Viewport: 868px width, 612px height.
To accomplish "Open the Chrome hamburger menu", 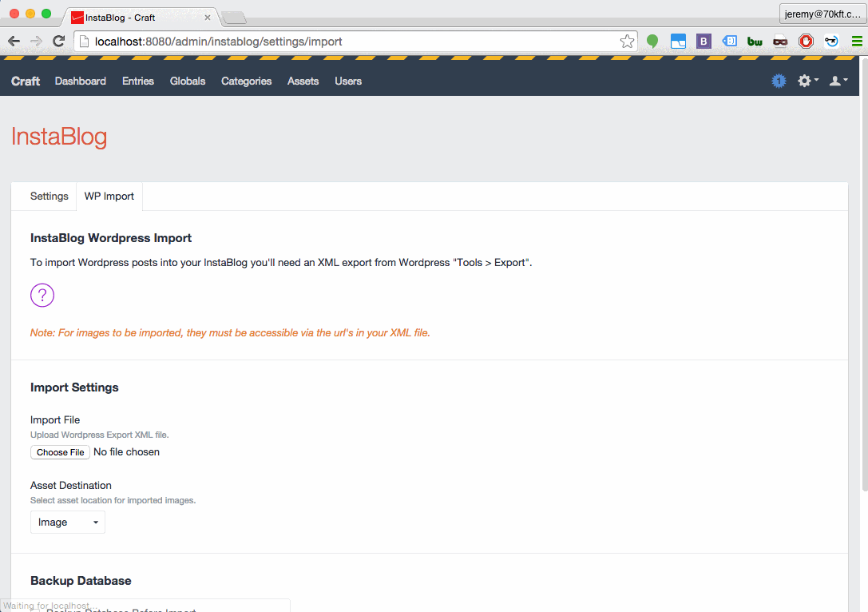I will tap(857, 41).
